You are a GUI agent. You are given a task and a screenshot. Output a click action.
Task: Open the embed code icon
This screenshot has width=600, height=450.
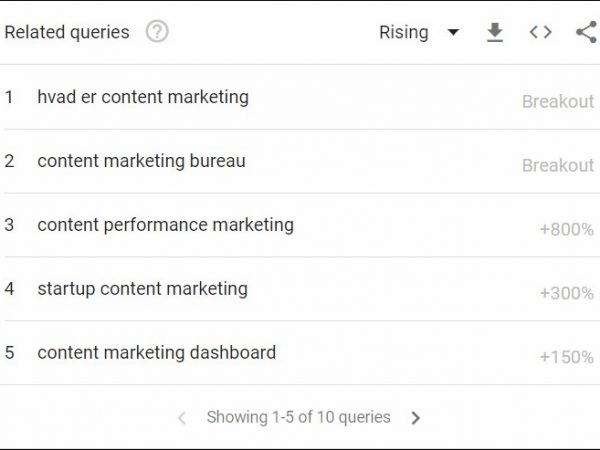click(x=540, y=32)
